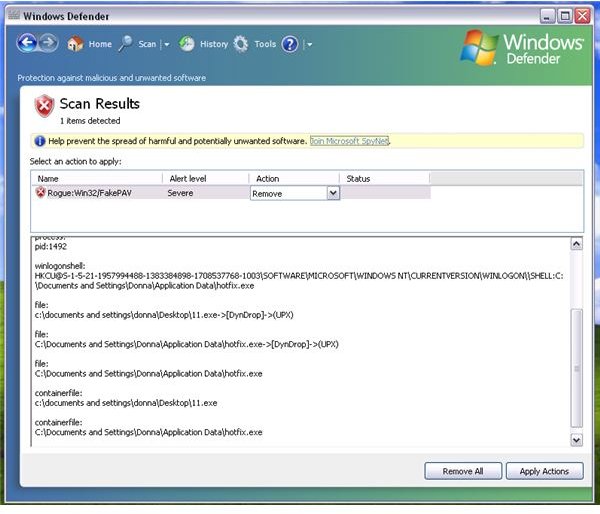
Task: Click the blue info icon in yellow bar
Action: pyautogui.click(x=40, y=141)
